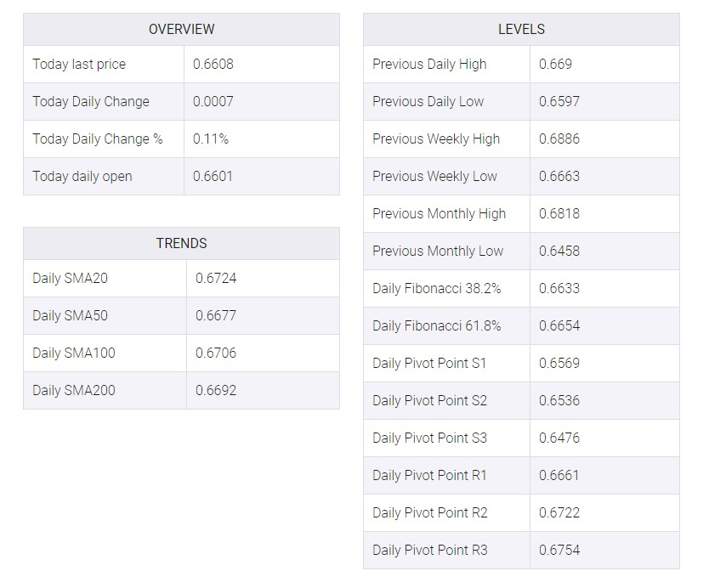709x588 pixels.
Task: Select the Today last price value 0.6608
Action: click(x=213, y=65)
